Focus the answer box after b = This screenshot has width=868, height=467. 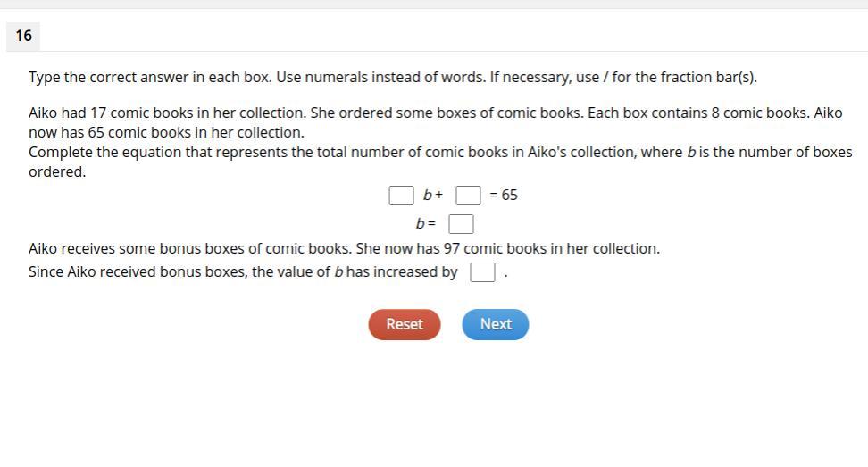[461, 223]
